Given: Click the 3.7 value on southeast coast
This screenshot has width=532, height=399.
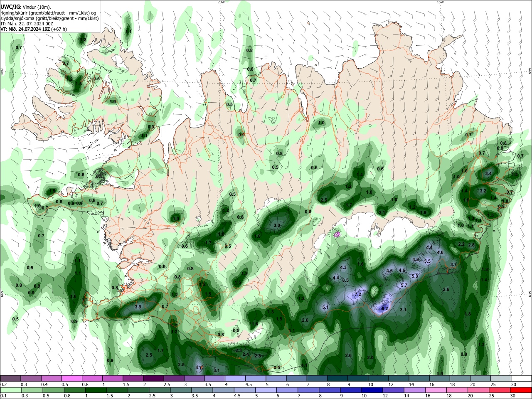Looking at the screenshot, I should pyautogui.click(x=453, y=264).
